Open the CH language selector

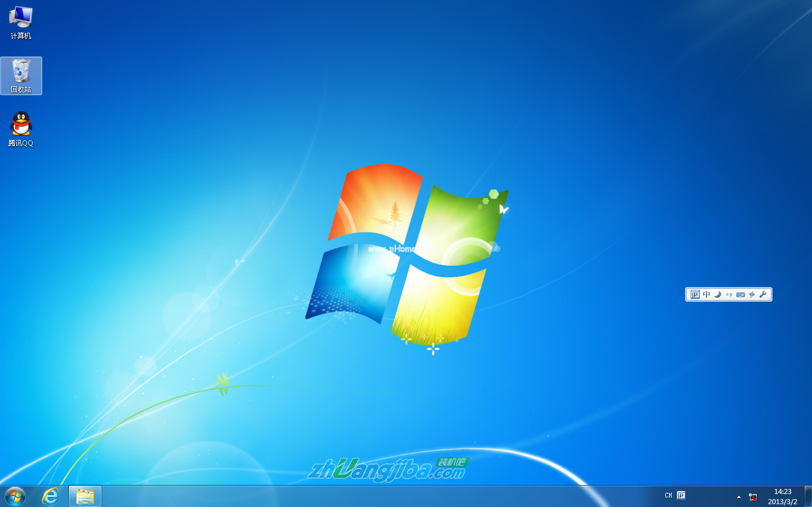point(668,495)
